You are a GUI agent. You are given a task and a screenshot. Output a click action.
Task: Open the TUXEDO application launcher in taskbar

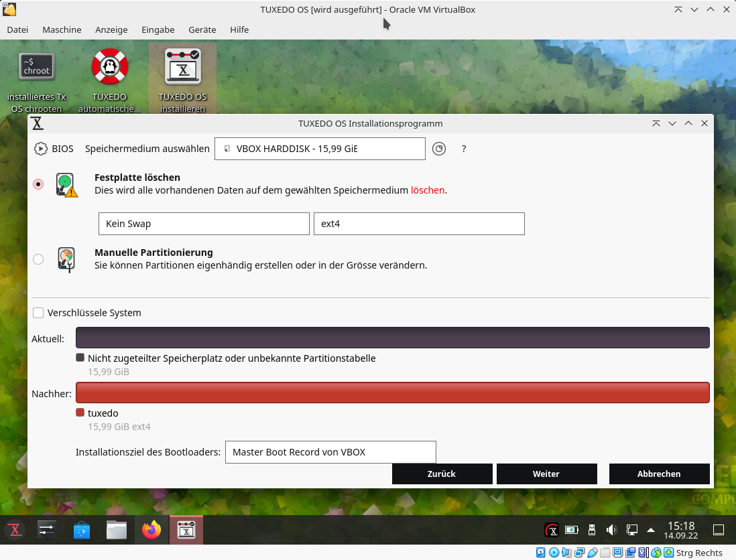pyautogui.click(x=15, y=530)
